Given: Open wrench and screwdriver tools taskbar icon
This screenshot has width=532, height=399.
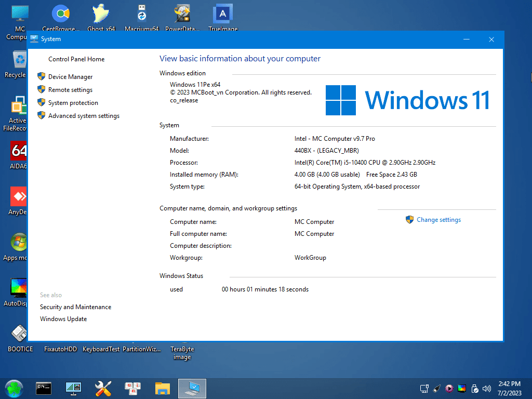Looking at the screenshot, I should click(x=103, y=389).
